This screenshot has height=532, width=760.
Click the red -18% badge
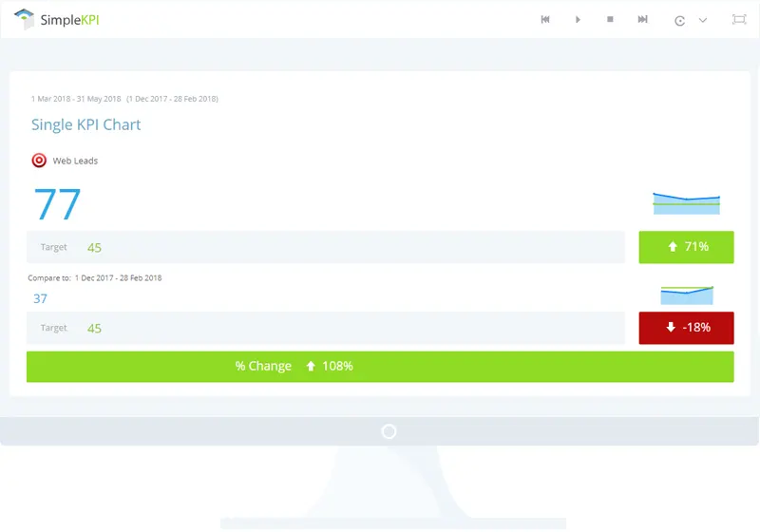click(686, 328)
